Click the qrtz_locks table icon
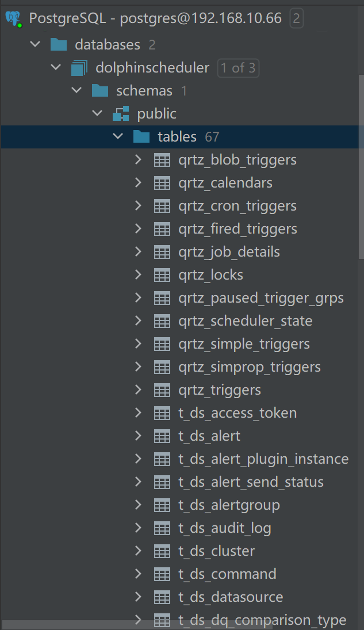The height and width of the screenshot is (630, 364). click(162, 275)
